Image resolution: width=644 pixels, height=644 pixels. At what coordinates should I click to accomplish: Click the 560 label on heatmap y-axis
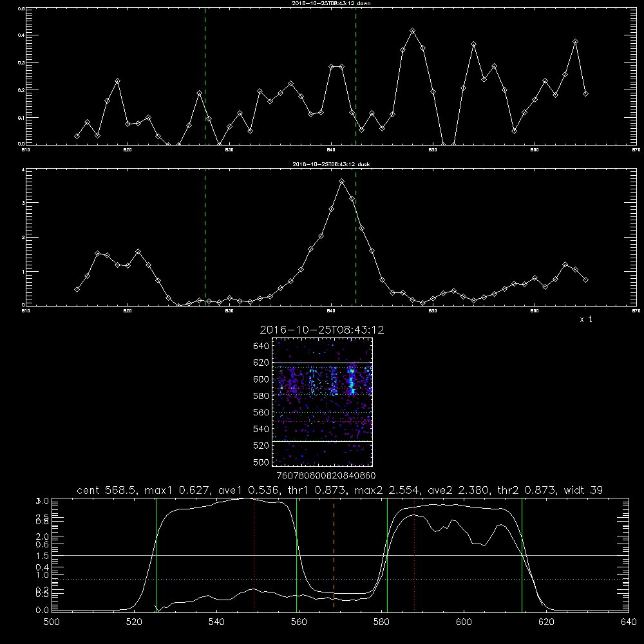tap(261, 412)
